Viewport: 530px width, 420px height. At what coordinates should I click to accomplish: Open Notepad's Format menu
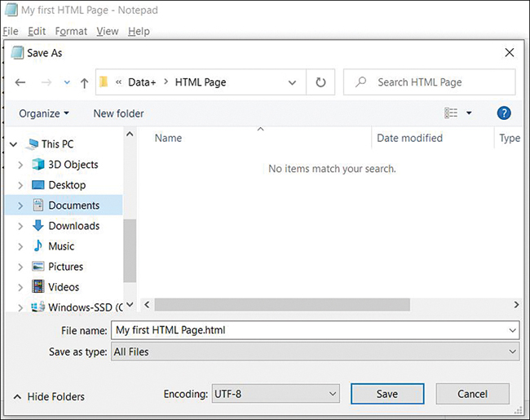[71, 31]
